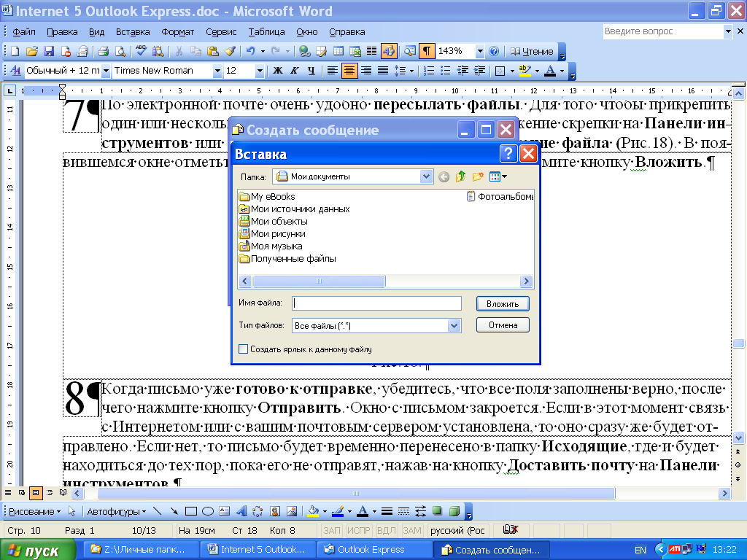Image resolution: width=747 pixels, height=560 pixels.
Task: Print the document with the printer icon
Action: tap(104, 51)
